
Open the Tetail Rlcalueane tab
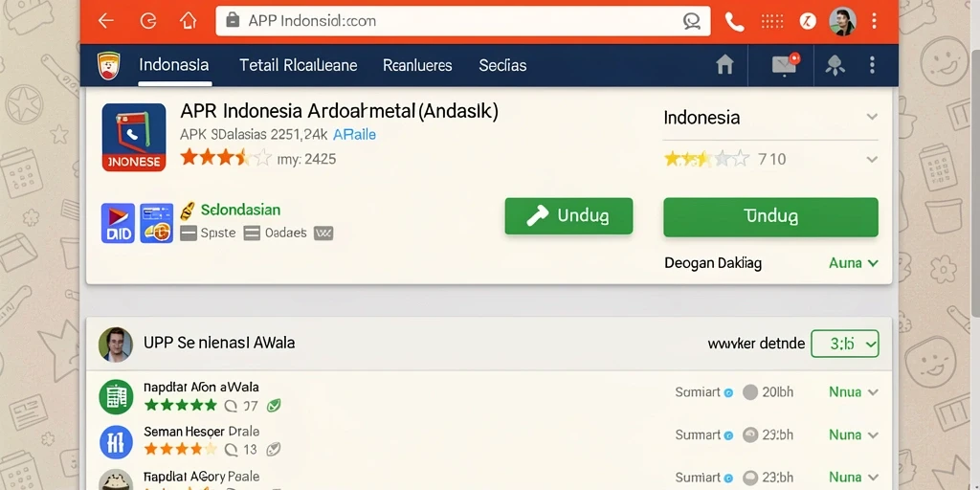click(299, 65)
